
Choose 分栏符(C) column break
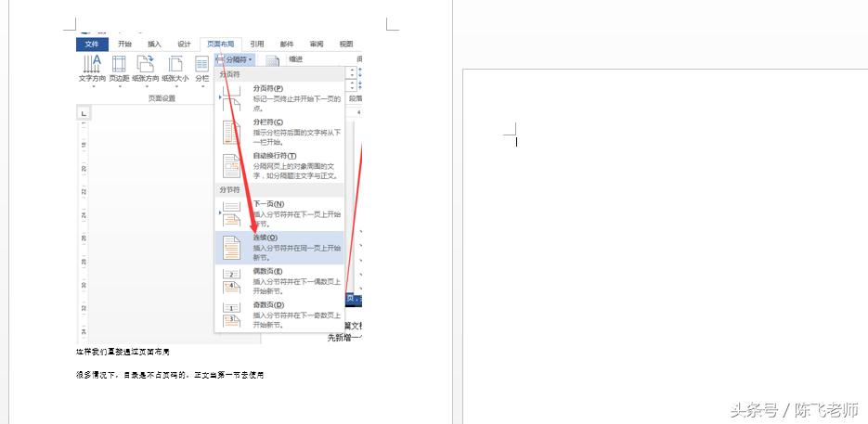pyautogui.click(x=279, y=133)
